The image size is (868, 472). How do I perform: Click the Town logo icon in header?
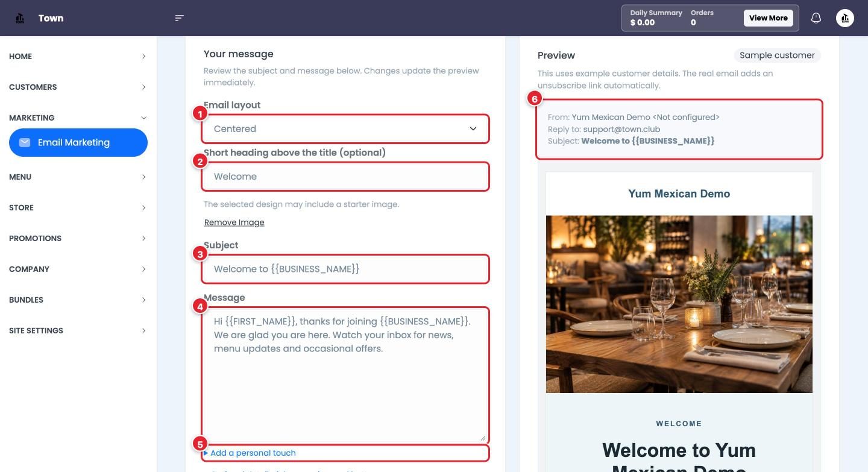(x=20, y=18)
